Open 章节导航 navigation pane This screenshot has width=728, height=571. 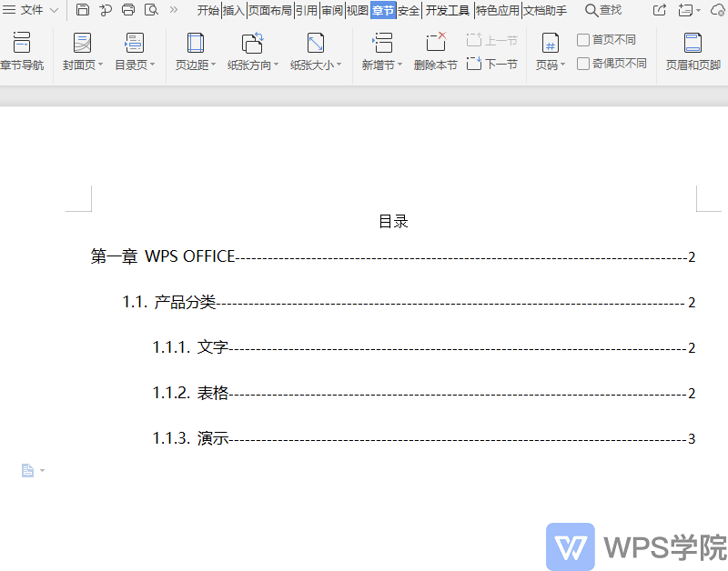pyautogui.click(x=22, y=51)
